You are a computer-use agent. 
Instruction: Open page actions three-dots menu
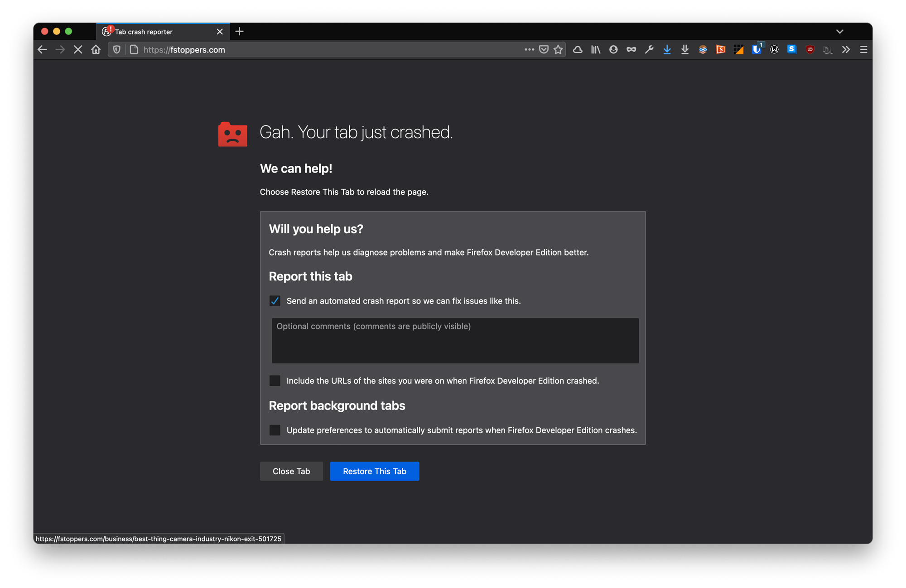tap(529, 50)
